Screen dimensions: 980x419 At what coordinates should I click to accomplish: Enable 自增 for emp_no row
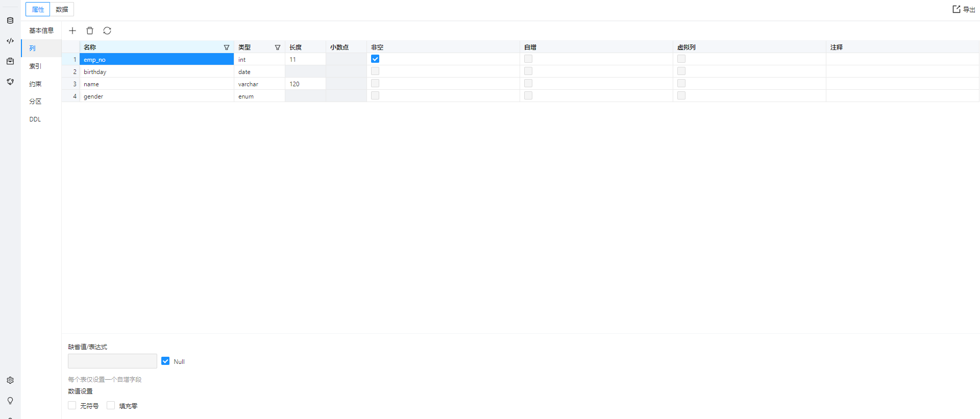528,59
